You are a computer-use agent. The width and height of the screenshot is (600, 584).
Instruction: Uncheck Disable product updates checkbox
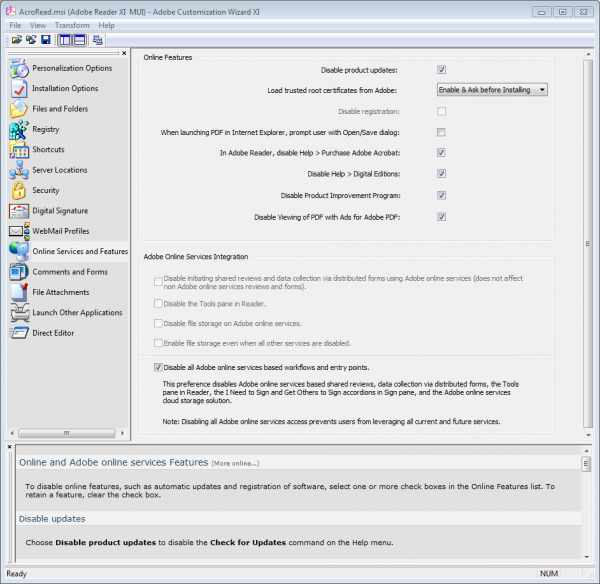pos(441,70)
